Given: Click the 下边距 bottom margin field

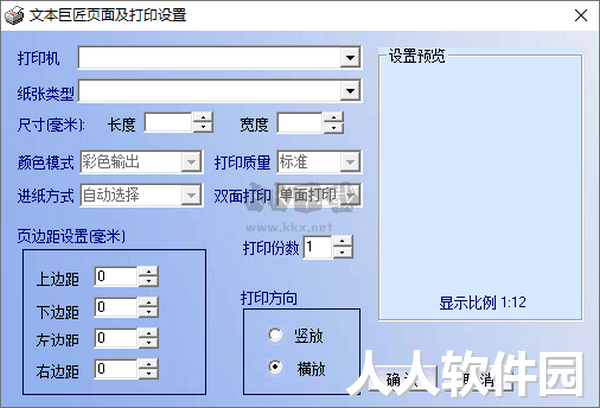Looking at the screenshot, I should 116,307.
